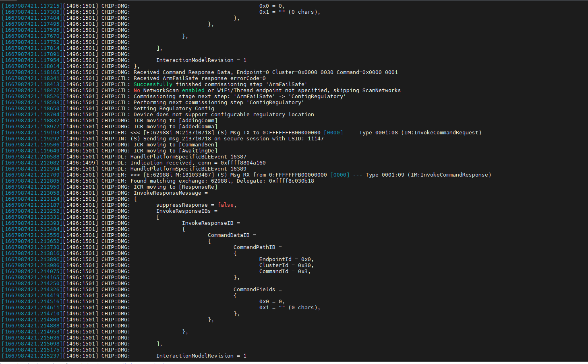Click the 'InvokeResponseIBs =' line

click(187, 211)
